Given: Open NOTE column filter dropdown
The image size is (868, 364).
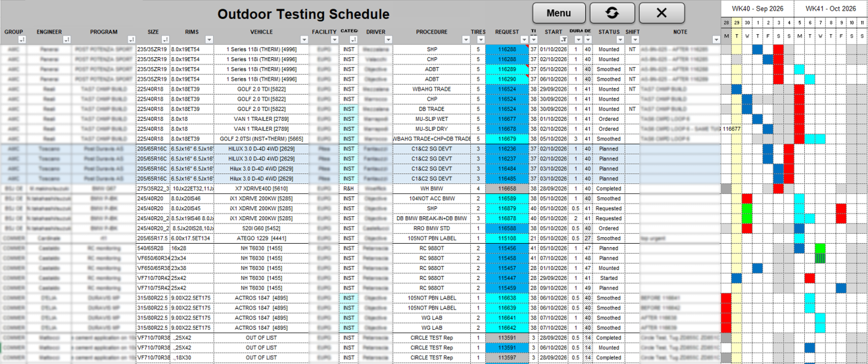Looking at the screenshot, I should pos(716,40).
